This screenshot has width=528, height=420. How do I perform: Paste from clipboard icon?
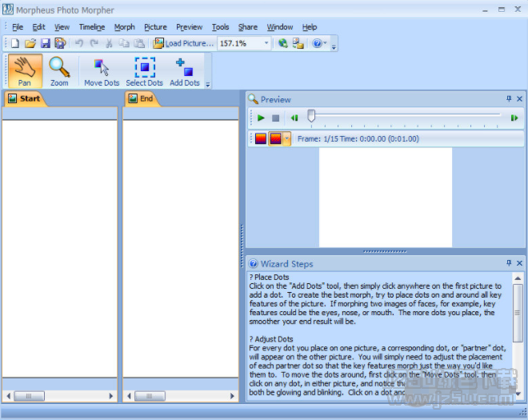139,43
